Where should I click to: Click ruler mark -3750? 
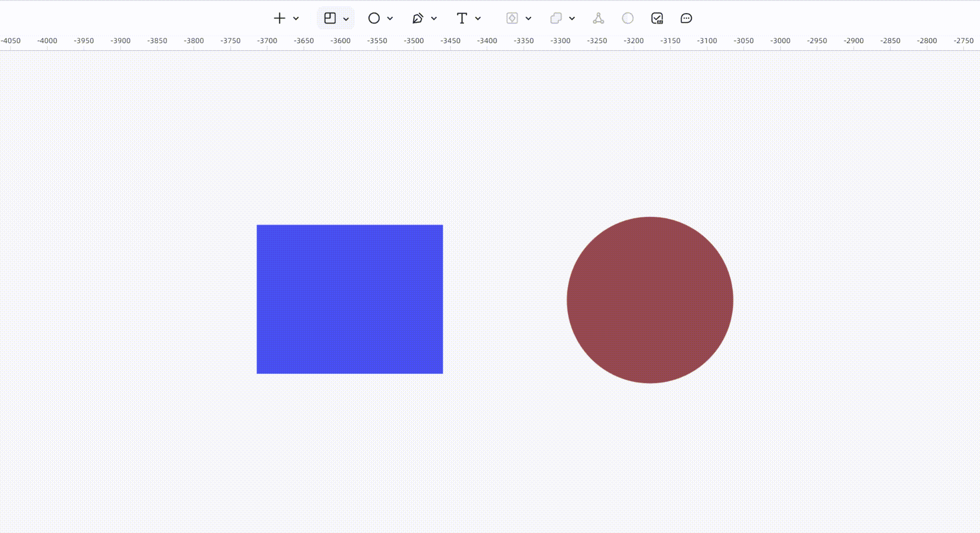coord(230,41)
